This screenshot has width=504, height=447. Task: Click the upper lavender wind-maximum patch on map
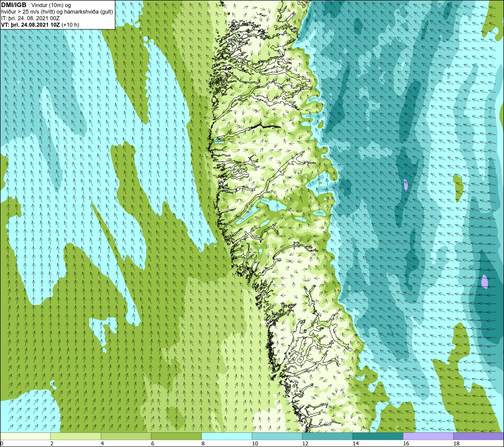click(406, 185)
